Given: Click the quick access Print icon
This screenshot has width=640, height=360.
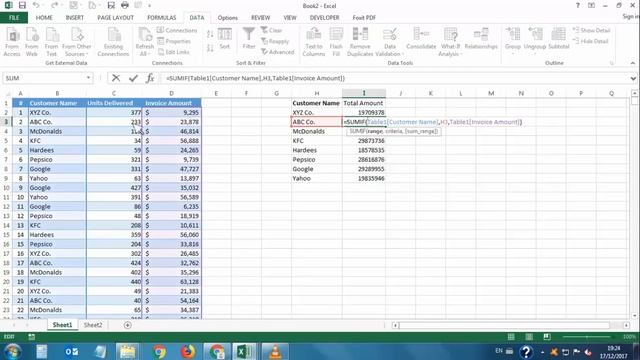Looking at the screenshot, I should tap(125, 6).
